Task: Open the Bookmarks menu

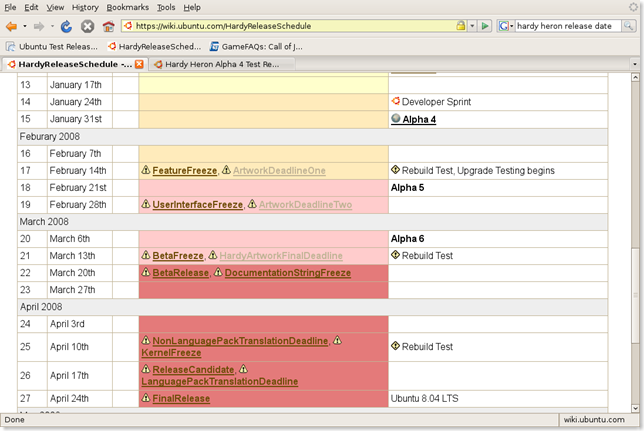Action: pyautogui.click(x=128, y=7)
